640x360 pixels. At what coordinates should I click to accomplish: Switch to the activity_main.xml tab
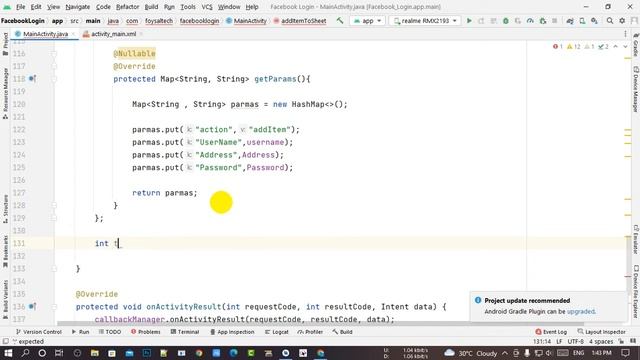click(x=113, y=34)
